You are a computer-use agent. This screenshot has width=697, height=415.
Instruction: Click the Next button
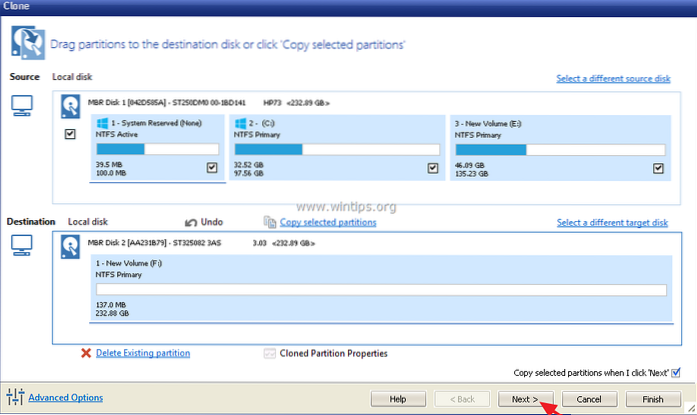(525, 399)
